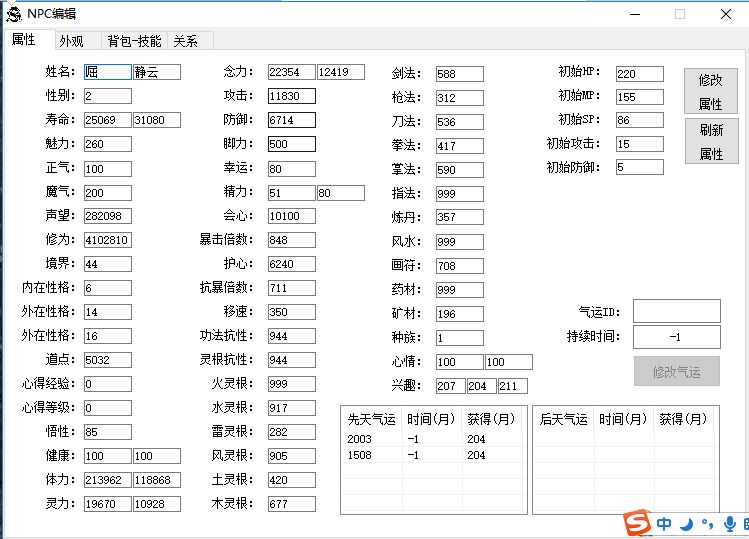This screenshot has width=749, height=539.
Task: Open the 关系 tab
Action: (190, 41)
